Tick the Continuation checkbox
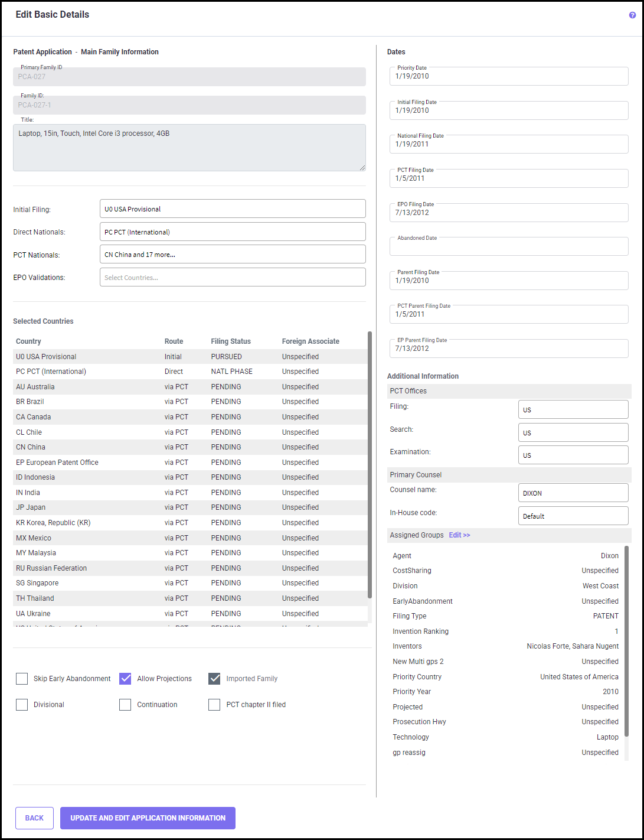 pos(125,705)
